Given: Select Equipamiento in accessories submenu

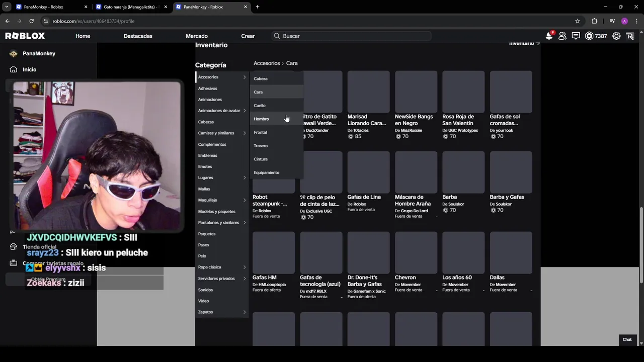Looking at the screenshot, I should (276, 172).
